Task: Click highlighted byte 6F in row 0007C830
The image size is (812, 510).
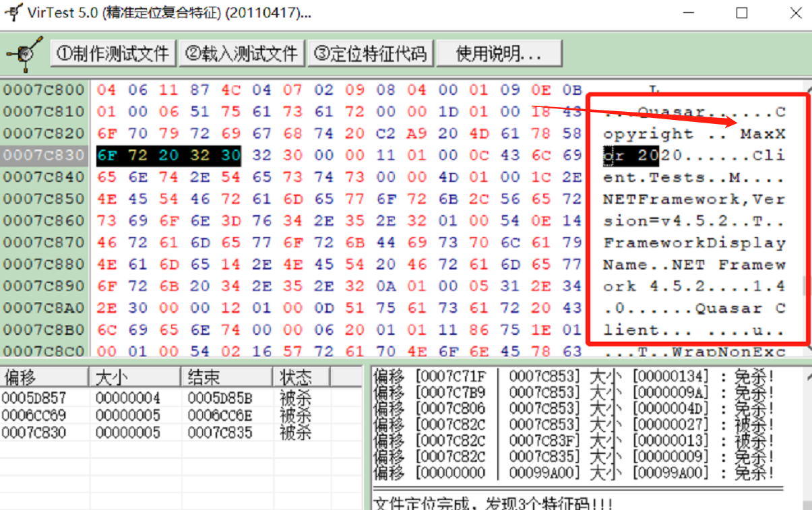Action: pyautogui.click(x=106, y=155)
